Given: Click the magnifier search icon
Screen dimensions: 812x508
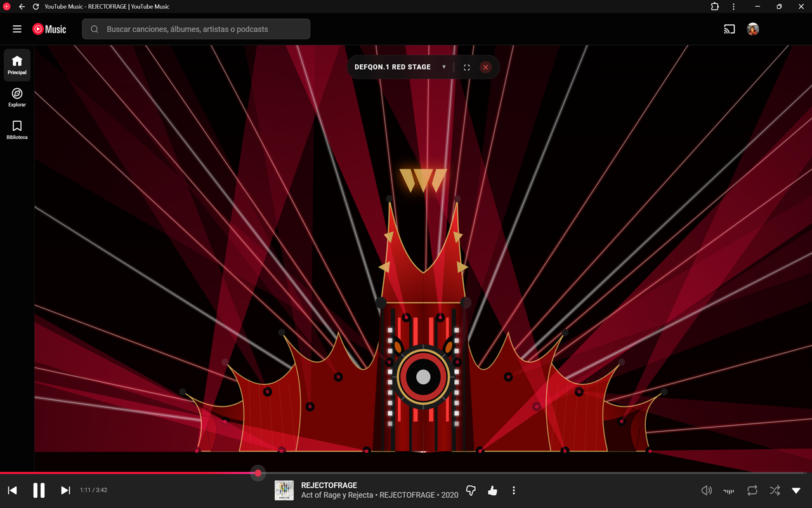Looking at the screenshot, I should coord(95,29).
